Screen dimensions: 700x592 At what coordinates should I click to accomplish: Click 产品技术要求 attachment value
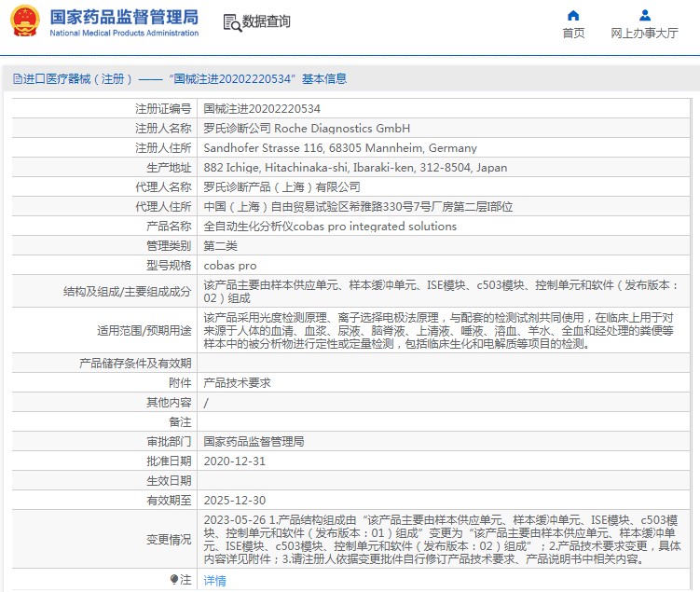[237, 382]
